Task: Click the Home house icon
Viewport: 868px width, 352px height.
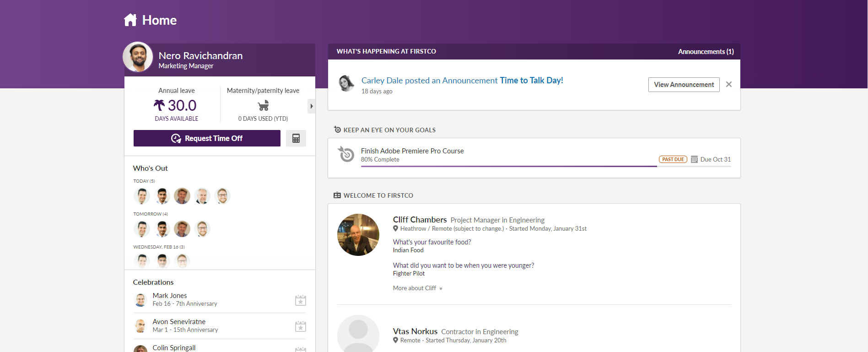Action: pyautogui.click(x=130, y=20)
